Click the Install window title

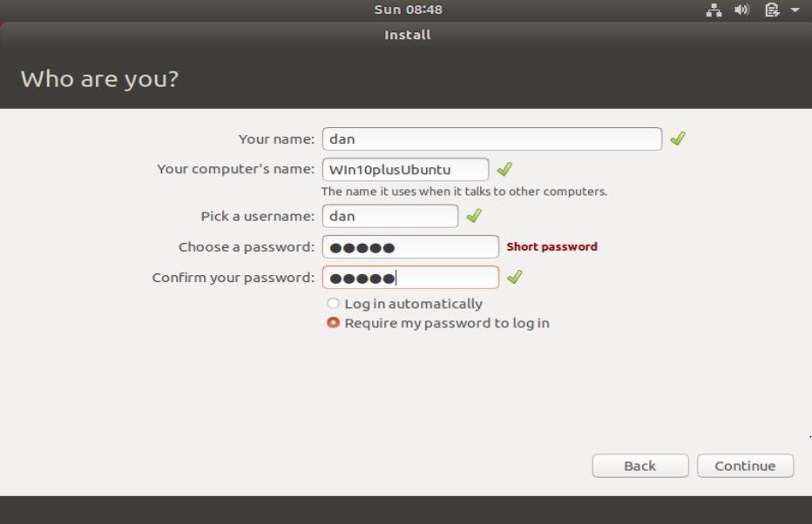tap(407, 36)
